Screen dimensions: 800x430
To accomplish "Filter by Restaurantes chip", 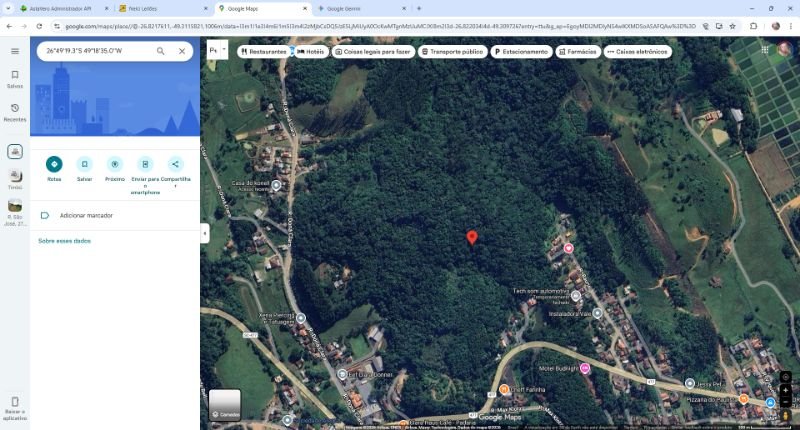I will click(x=264, y=51).
